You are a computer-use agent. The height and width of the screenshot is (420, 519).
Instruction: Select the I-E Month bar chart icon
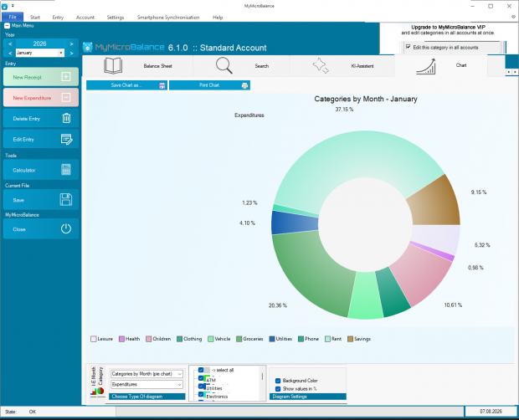pos(94,392)
